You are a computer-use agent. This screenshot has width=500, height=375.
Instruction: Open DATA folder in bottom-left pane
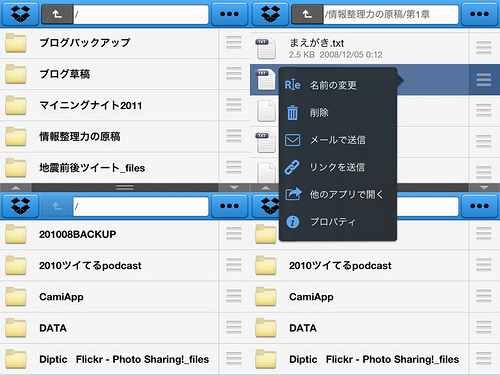pos(109,328)
